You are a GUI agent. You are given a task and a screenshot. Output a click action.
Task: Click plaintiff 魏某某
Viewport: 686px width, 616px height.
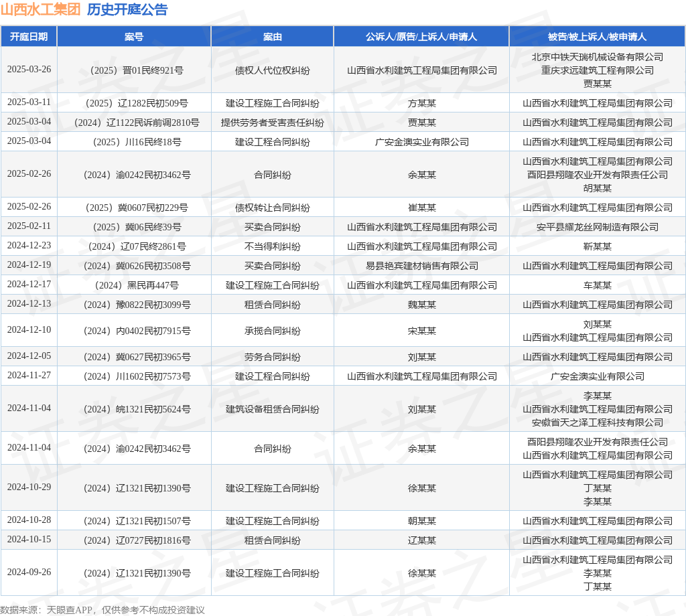[x=422, y=305]
